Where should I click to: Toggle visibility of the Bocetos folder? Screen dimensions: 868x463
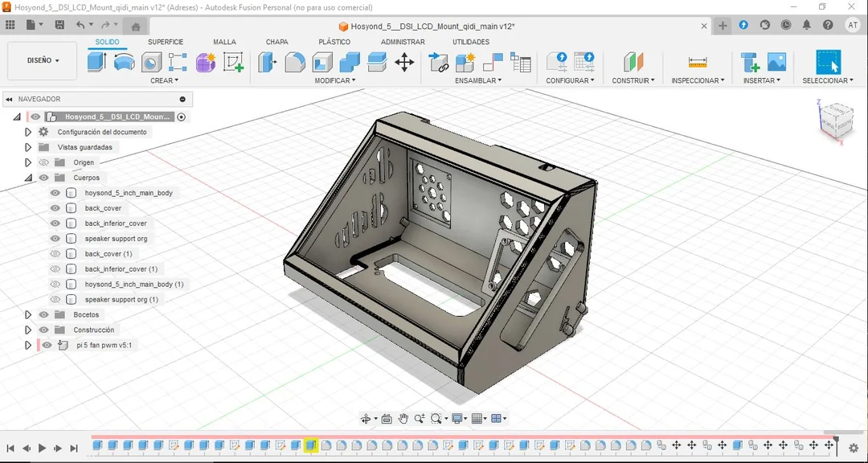(44, 314)
